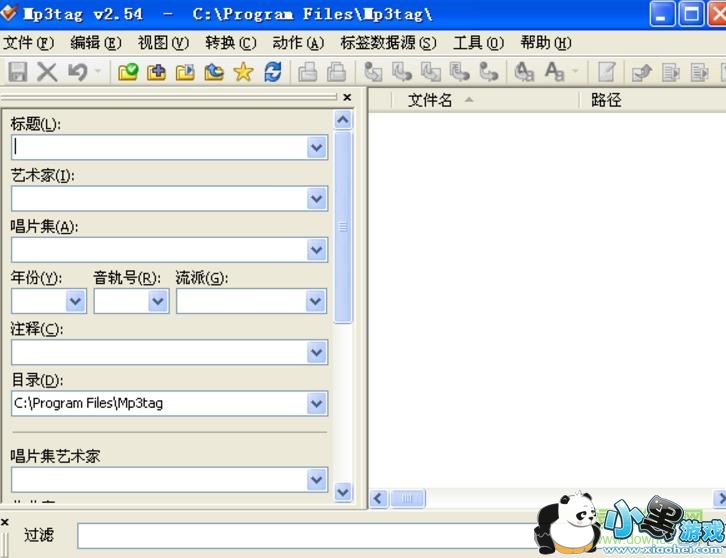Click the Quick Actions letter A icon

pos(554,72)
